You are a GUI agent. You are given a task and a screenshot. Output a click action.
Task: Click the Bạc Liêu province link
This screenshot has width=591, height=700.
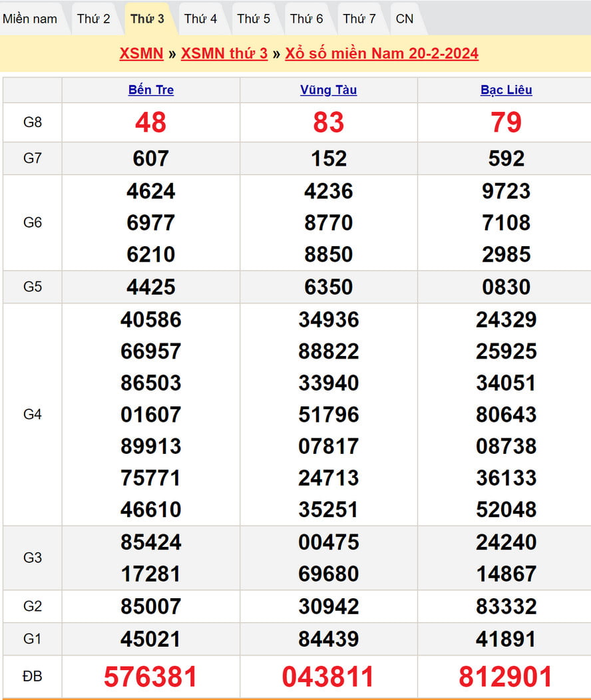point(506,90)
